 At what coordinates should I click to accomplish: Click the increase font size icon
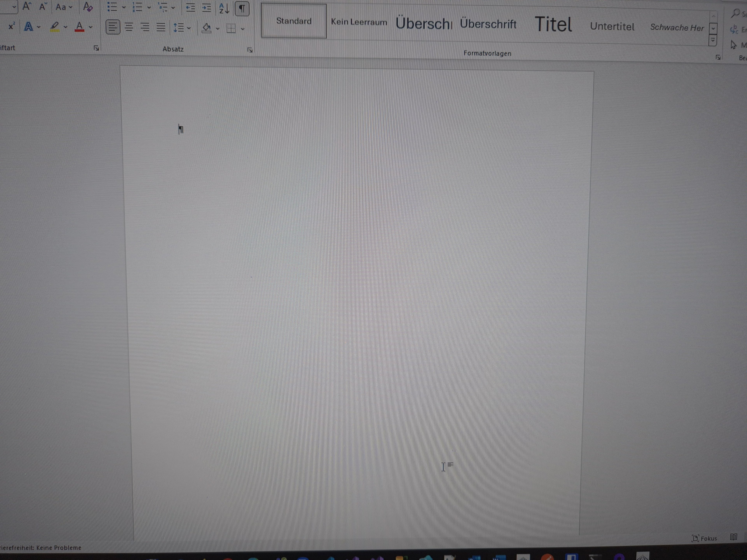pyautogui.click(x=27, y=6)
